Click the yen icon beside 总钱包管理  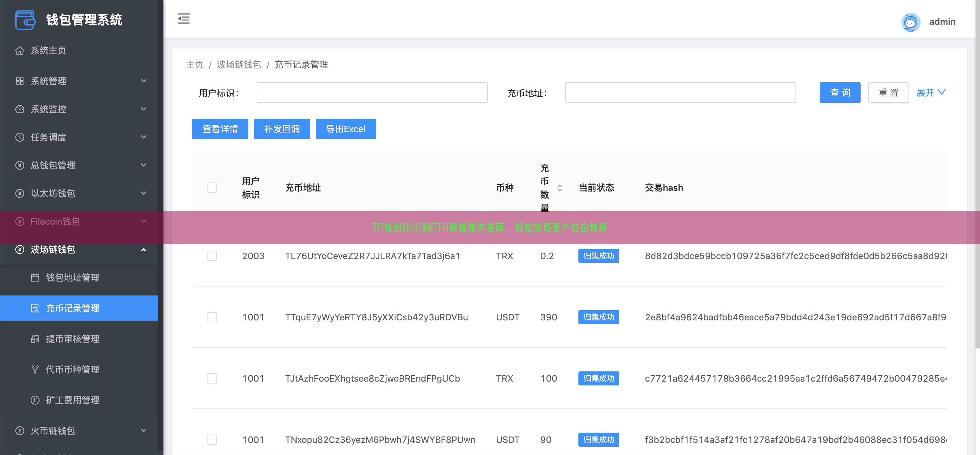pyautogui.click(x=20, y=165)
